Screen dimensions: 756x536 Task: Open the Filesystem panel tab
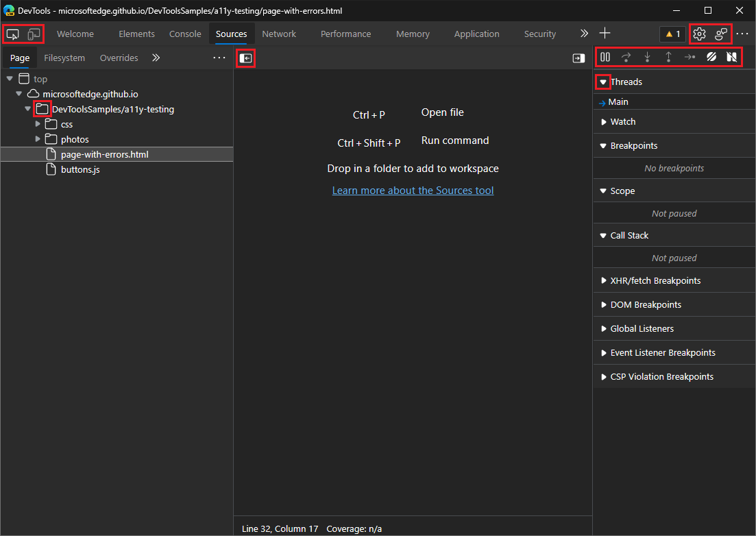coord(64,58)
